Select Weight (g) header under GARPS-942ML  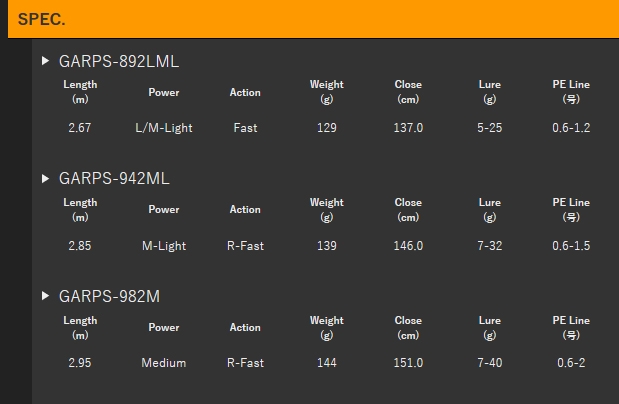[x=327, y=210]
